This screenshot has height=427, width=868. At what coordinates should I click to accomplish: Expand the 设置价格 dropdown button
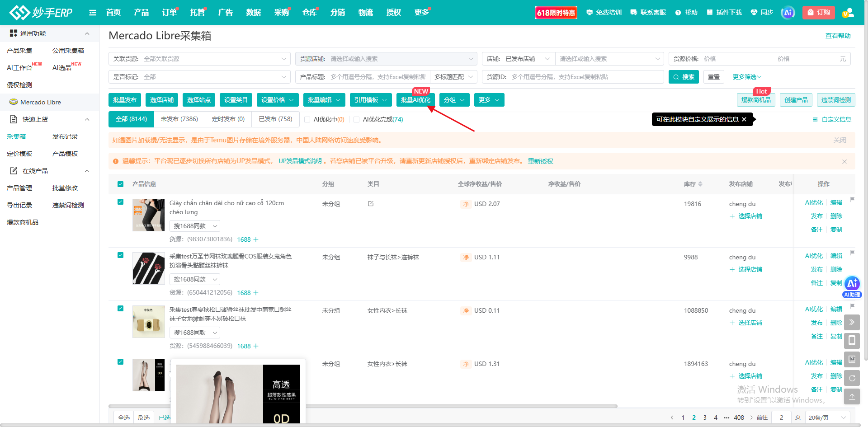point(278,100)
